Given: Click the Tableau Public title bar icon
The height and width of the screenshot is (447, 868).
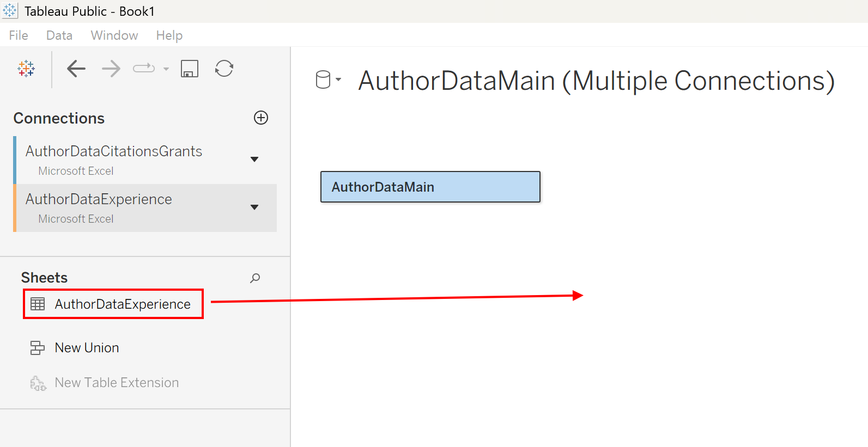Looking at the screenshot, I should (10, 11).
